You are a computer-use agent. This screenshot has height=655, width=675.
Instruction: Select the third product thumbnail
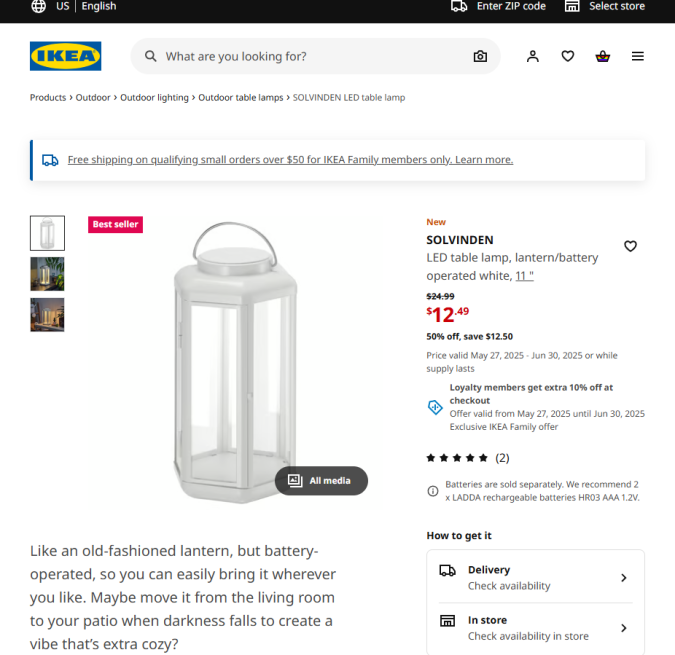coord(47,315)
